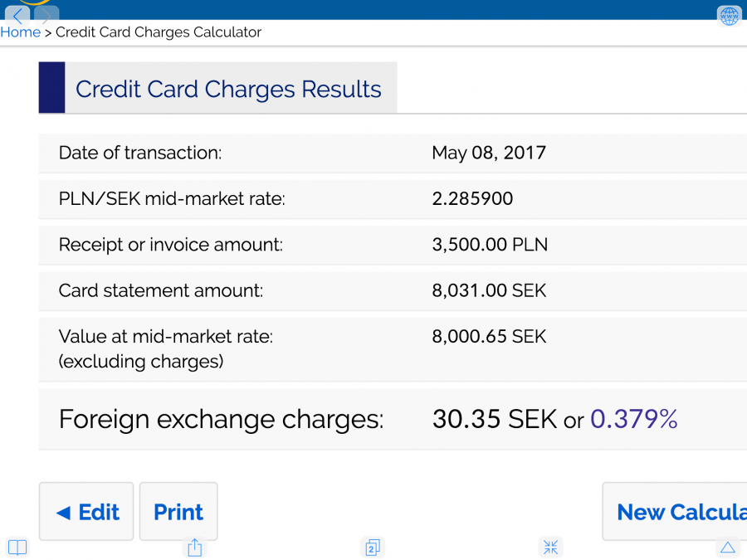Click the 3,500.00 PLN invoice amount

490,245
